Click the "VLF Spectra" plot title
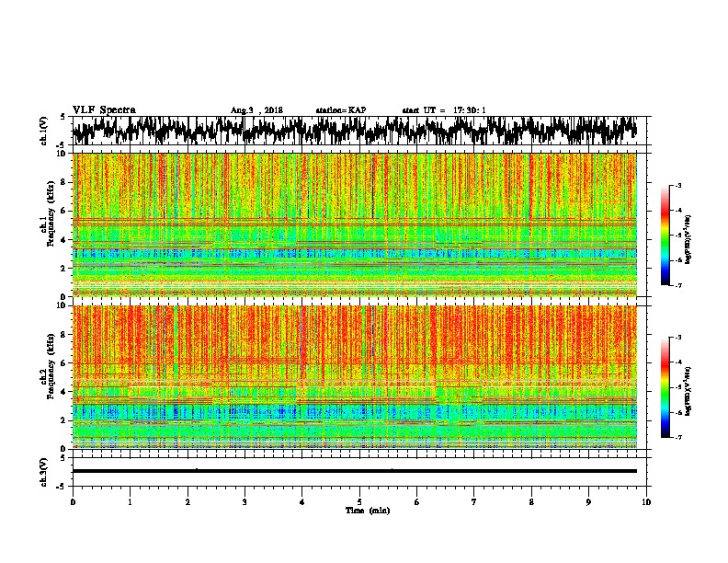 tap(104, 109)
